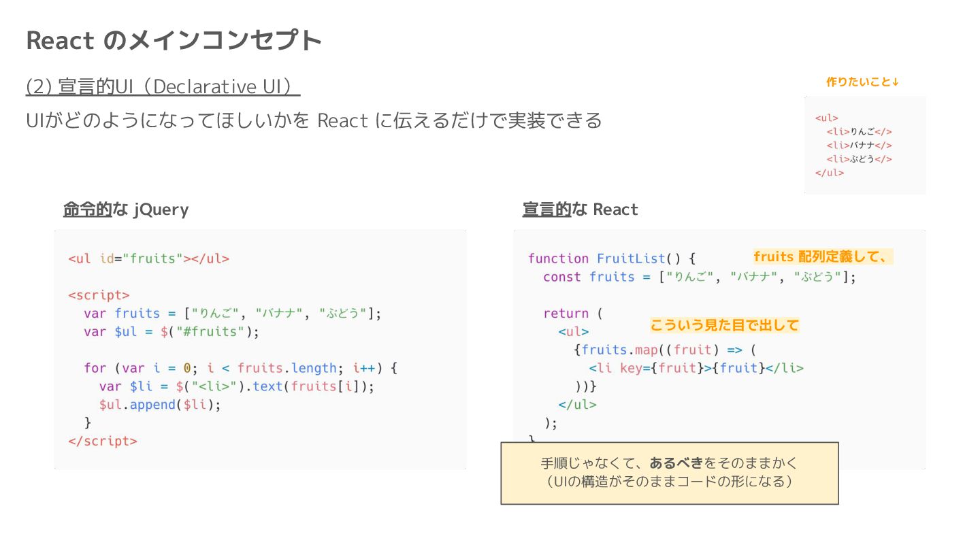The height and width of the screenshot is (551, 980).
Task: Click the callout line '（UIの構造がそのままコードの形になる）'
Action: (669, 481)
